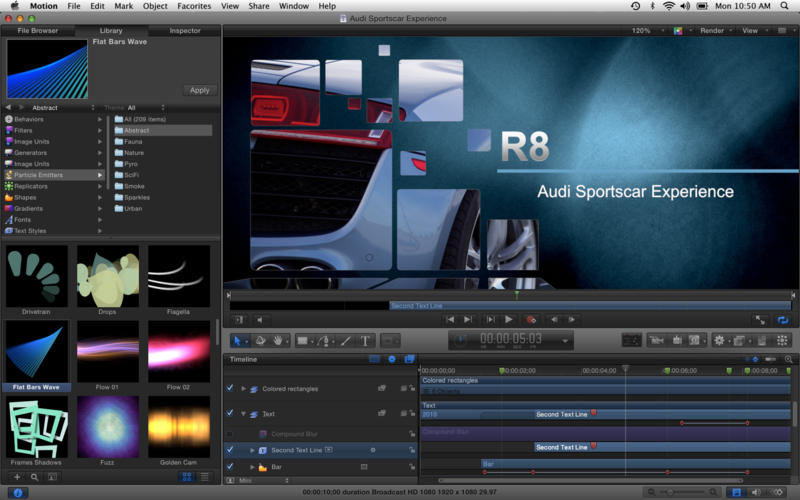Enable the Compound Blur filter checkbox

click(230, 433)
